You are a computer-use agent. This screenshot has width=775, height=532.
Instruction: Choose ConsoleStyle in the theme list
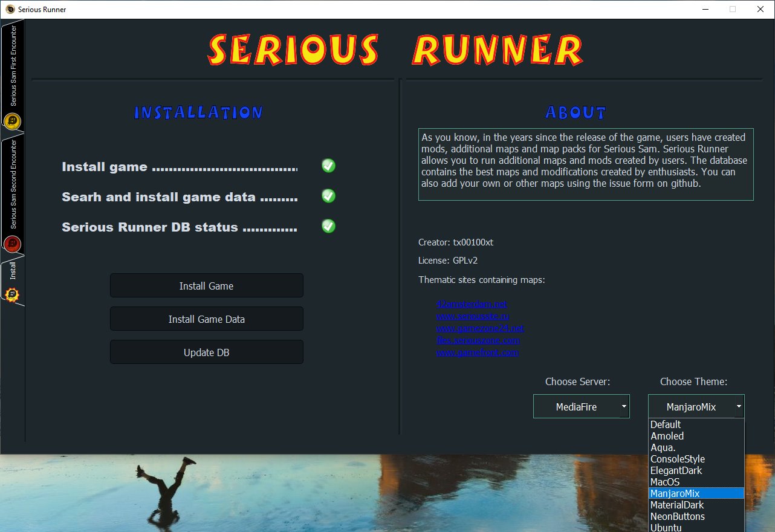coord(696,459)
